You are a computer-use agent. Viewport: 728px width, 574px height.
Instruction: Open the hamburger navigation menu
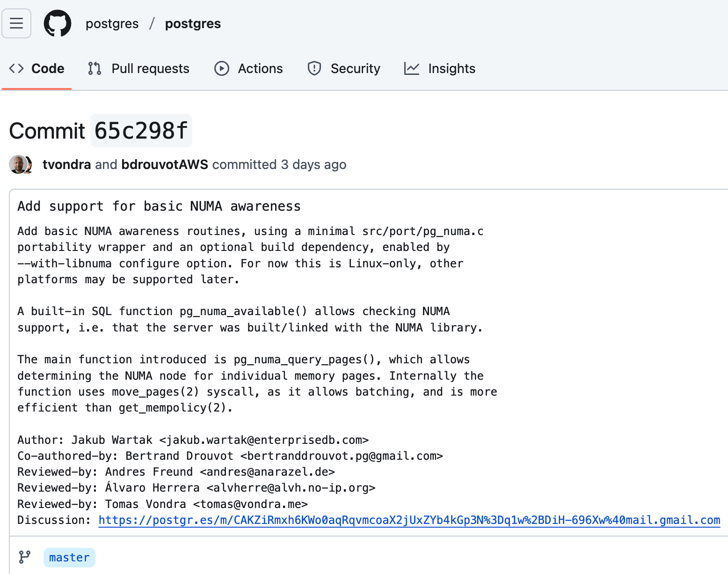point(16,23)
